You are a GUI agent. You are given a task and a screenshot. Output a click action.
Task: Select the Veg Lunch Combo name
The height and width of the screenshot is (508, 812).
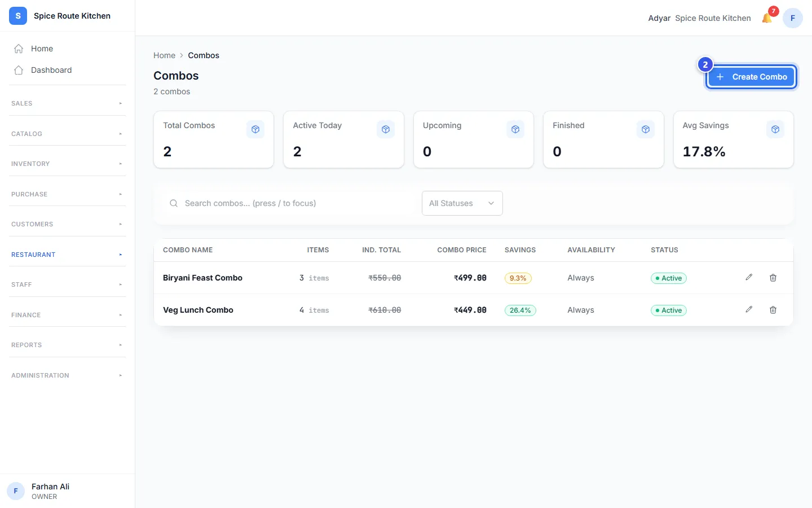[198, 310]
